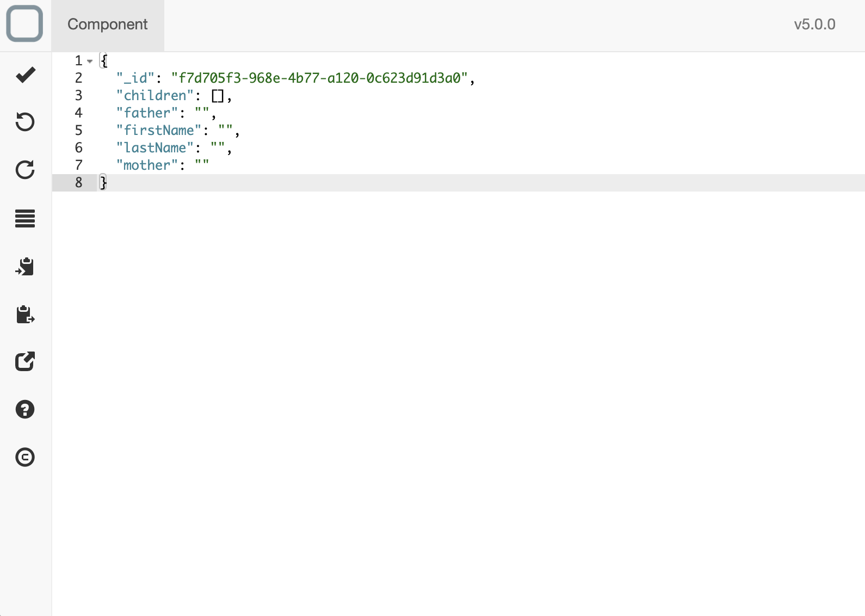
Task: Click the clipboard export icon
Action: [x=25, y=314]
